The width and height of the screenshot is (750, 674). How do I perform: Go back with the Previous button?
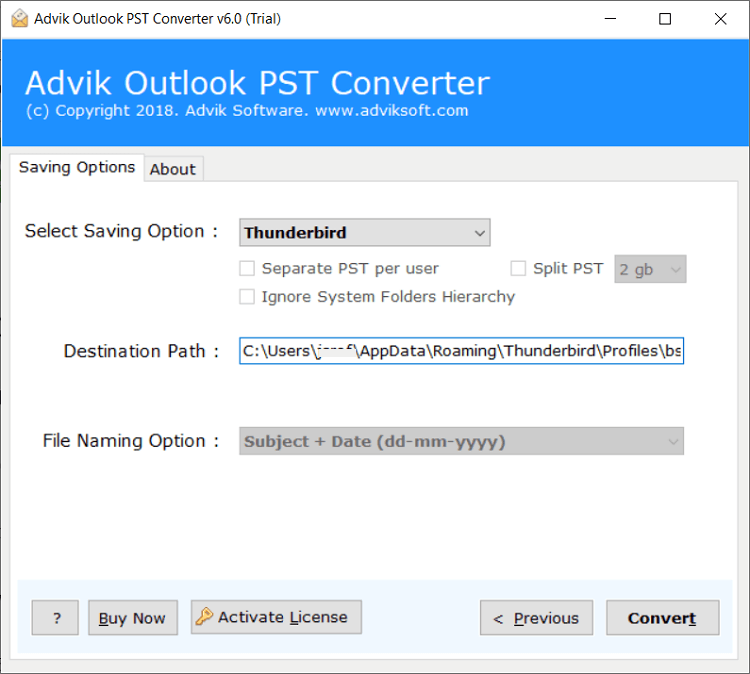[536, 618]
